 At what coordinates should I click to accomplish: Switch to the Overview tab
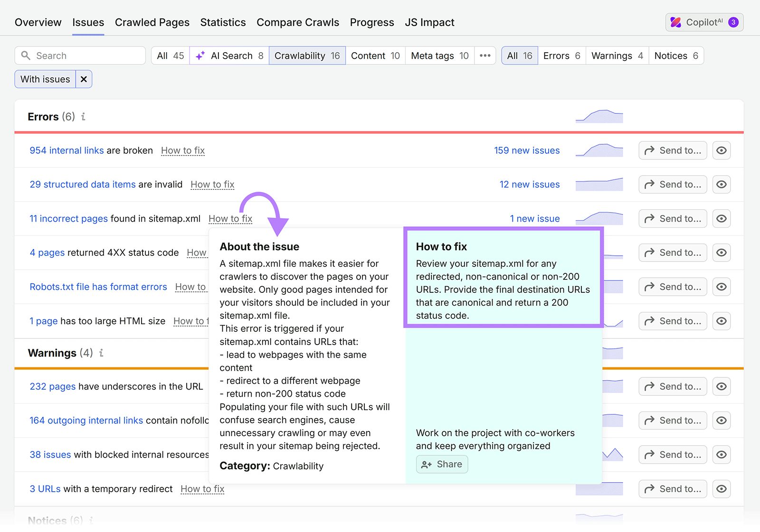pos(38,22)
